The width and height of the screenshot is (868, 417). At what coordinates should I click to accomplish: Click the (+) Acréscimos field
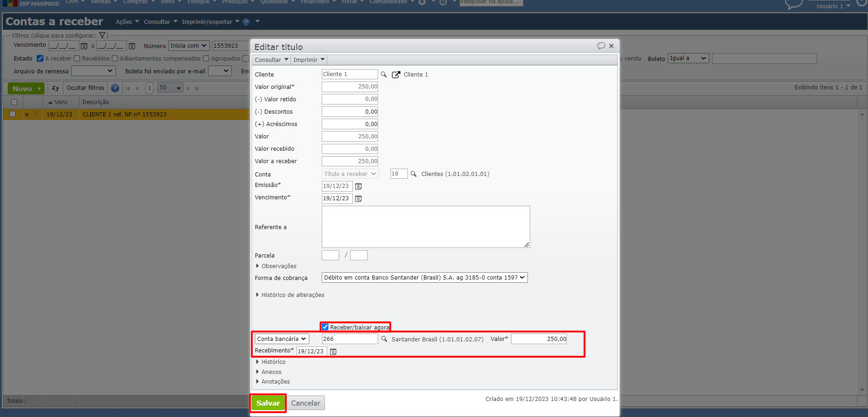pyautogui.click(x=350, y=124)
